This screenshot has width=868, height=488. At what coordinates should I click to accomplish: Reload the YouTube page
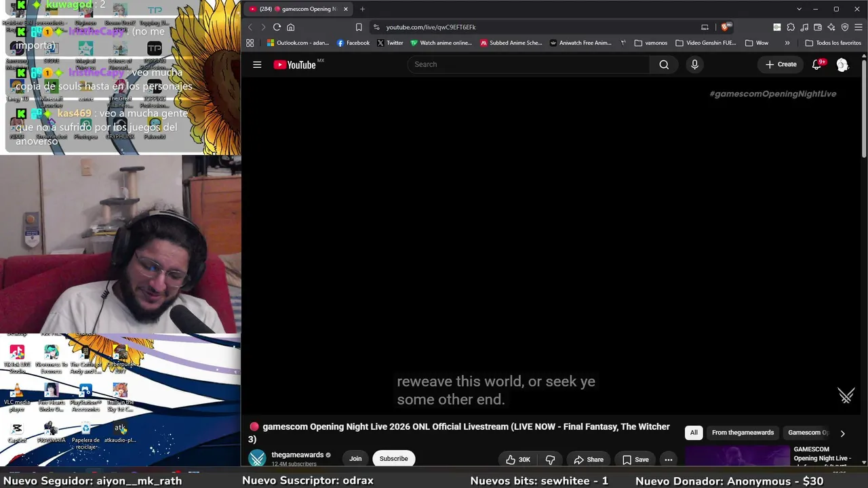277,27
